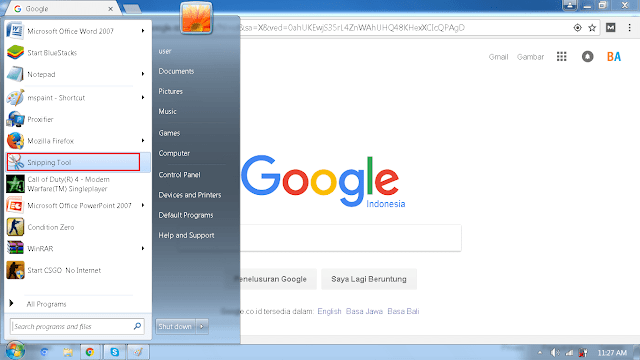Open Google notifications bell icon

coord(587,57)
